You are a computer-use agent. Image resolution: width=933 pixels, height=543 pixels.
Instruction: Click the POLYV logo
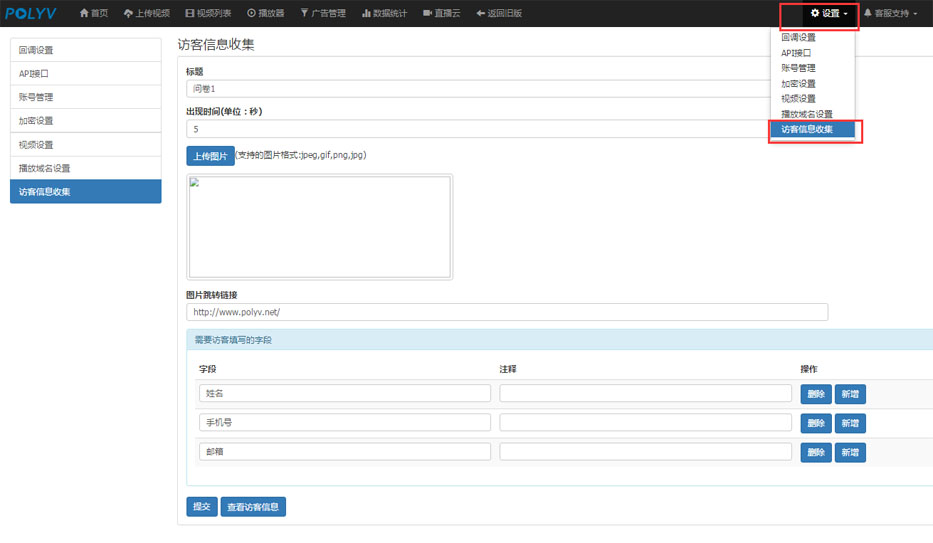tap(32, 13)
